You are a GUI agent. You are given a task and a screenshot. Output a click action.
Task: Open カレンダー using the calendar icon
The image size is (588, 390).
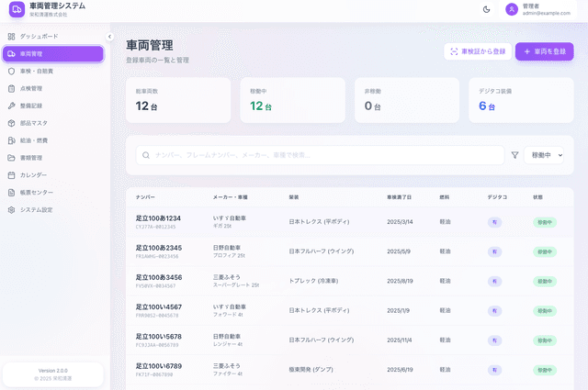click(11, 174)
